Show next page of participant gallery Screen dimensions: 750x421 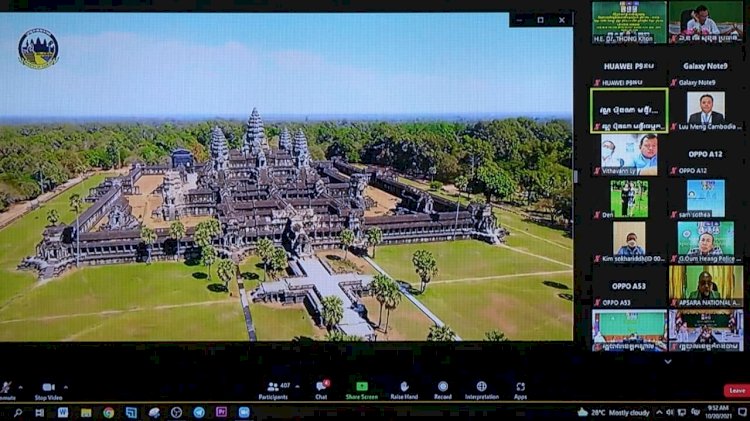(x=668, y=362)
